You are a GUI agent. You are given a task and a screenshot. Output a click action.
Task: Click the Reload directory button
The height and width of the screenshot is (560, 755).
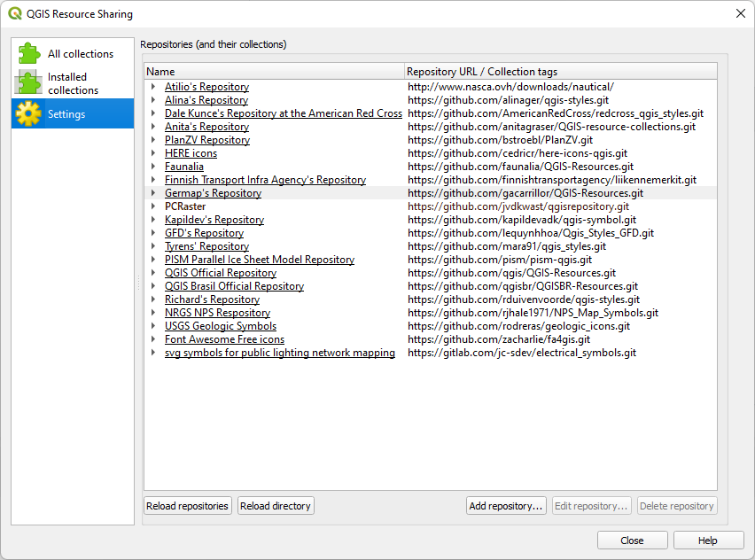(x=275, y=505)
